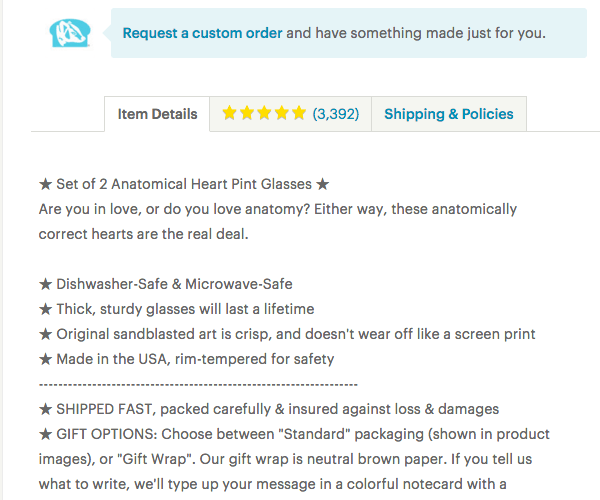Image resolution: width=600 pixels, height=500 pixels.
Task: Select the Item Details tab
Action: [157, 114]
